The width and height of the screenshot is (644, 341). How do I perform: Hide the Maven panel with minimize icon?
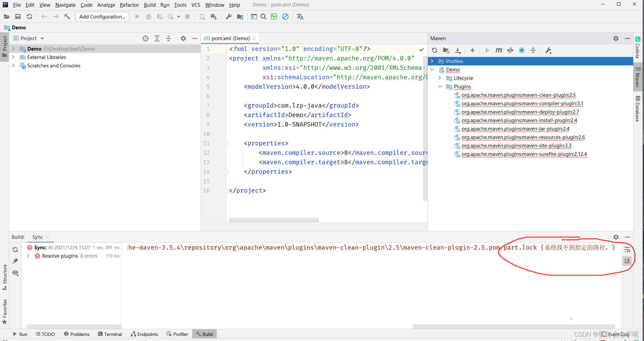pos(627,38)
